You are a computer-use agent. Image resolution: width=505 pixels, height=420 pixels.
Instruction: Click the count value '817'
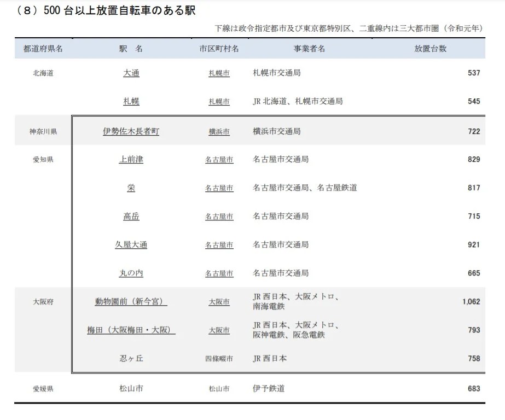click(x=474, y=188)
